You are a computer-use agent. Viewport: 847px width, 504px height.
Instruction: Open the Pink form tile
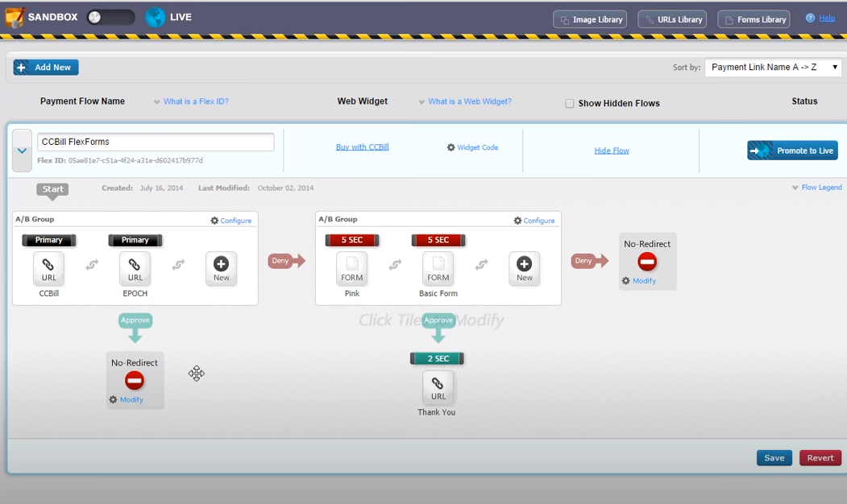(351, 269)
